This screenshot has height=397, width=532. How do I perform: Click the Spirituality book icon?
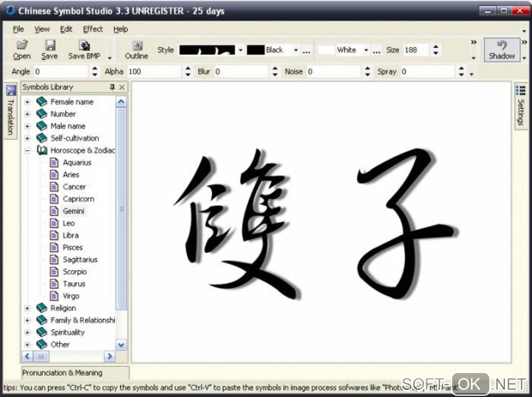[x=42, y=332]
